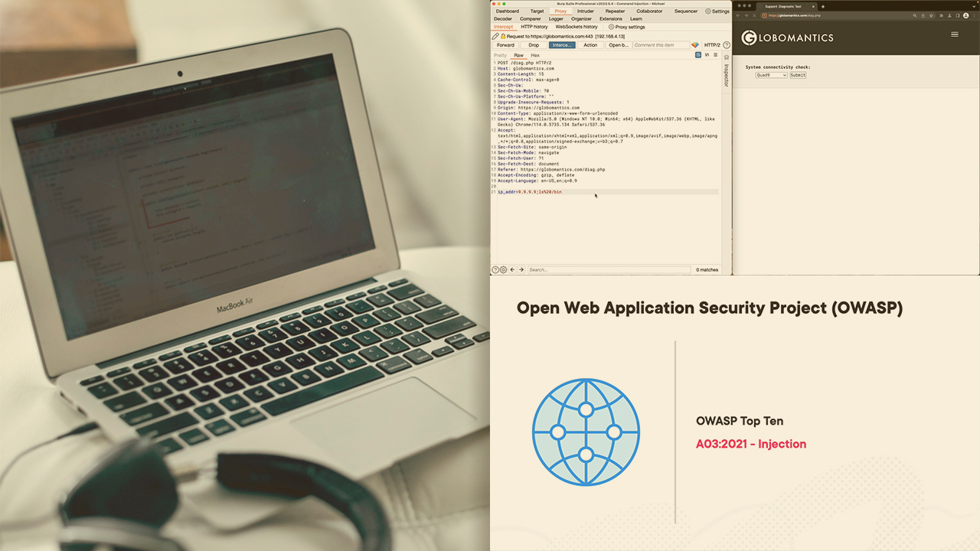980x551 pixels.
Task: Click the Submit button on the diagnostic page
Action: point(798,75)
